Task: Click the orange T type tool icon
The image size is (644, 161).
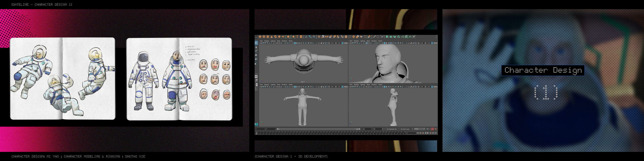Action: [297, 36]
